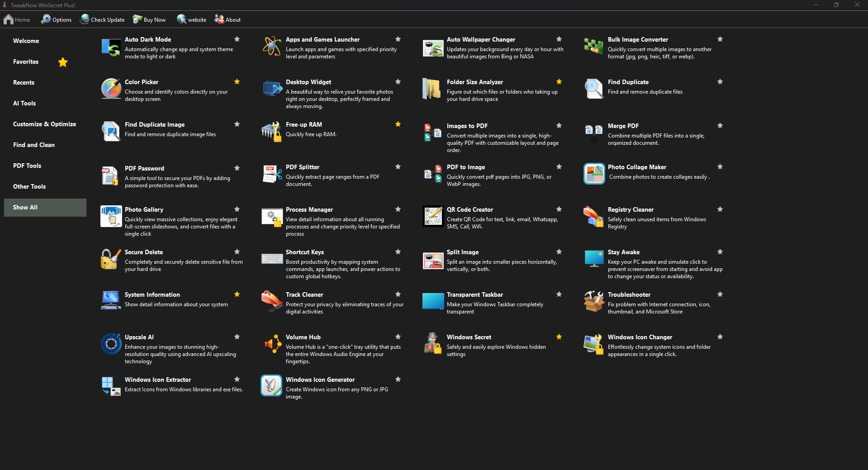Launch Windows Icon Extractor by its title
Screen dimensions: 868x470
point(158,380)
